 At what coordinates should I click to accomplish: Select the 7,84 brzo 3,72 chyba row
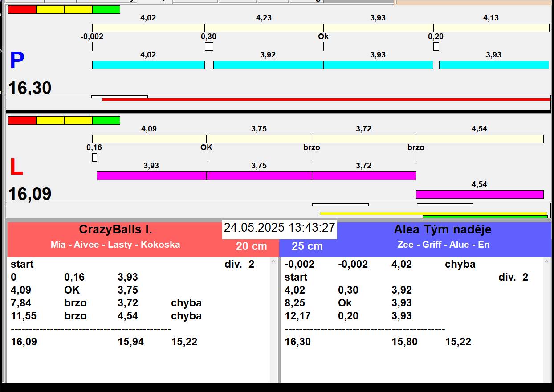106,303
